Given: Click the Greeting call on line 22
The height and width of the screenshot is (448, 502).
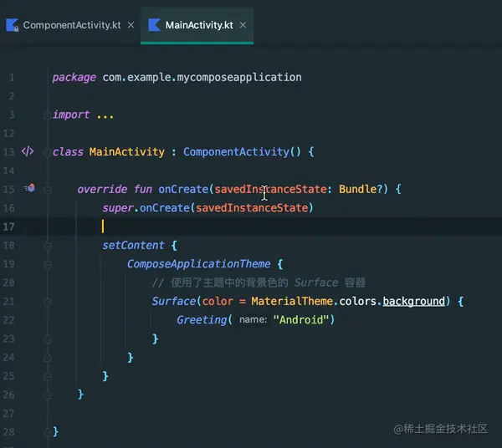Looking at the screenshot, I should 202,320.
